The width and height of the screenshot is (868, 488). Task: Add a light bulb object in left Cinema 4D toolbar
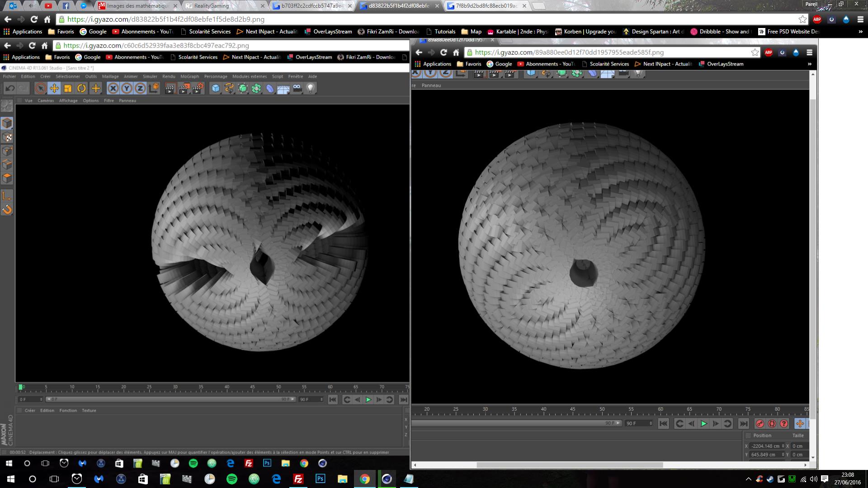point(311,88)
